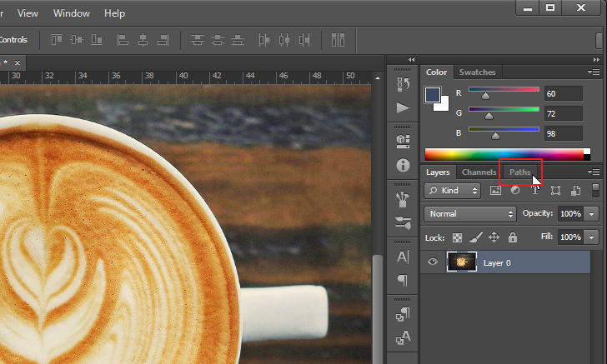Select the Layer 0 thumbnail

pos(461,262)
